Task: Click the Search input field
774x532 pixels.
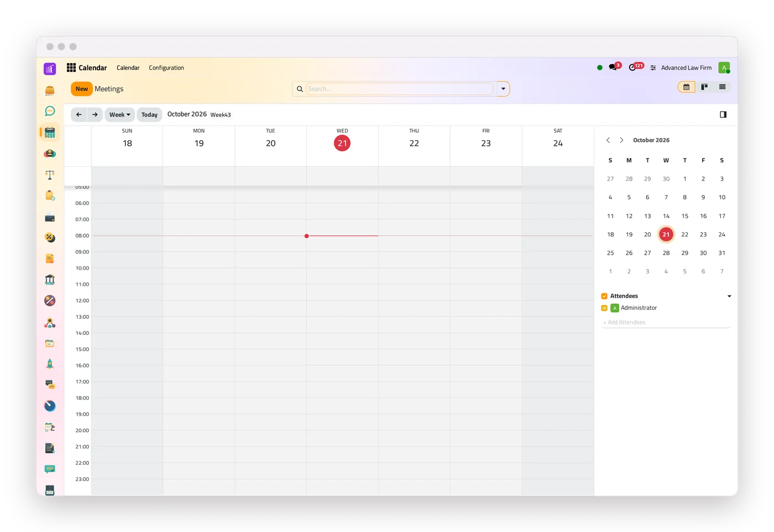Action: pos(400,89)
